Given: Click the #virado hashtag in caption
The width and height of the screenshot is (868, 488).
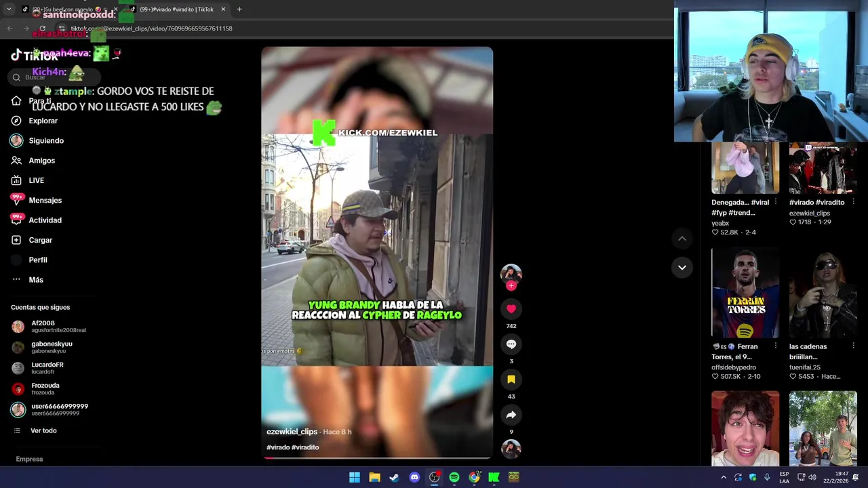Looking at the screenshot, I should [278, 447].
